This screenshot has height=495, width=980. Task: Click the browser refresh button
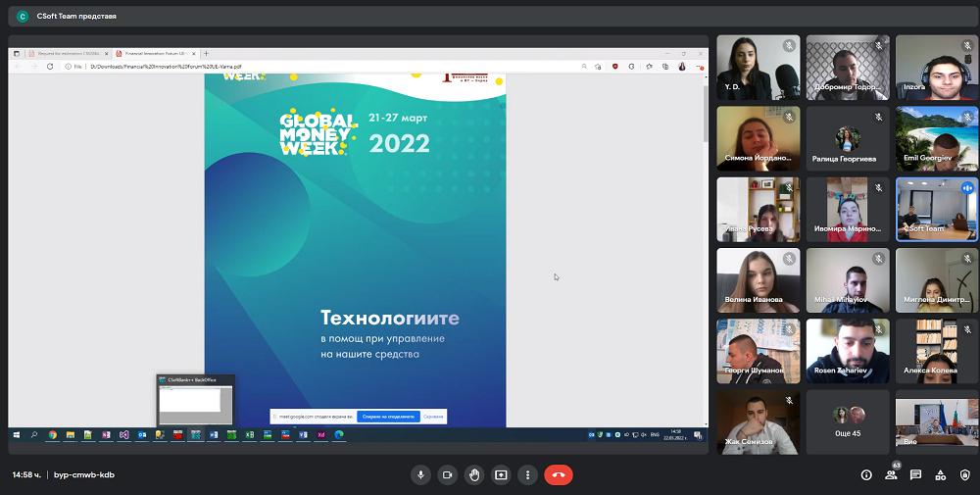tap(50, 67)
